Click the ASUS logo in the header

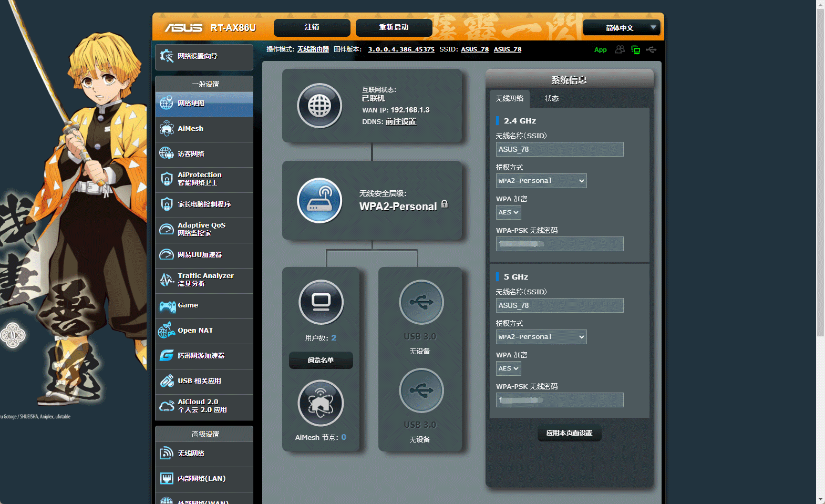[183, 28]
